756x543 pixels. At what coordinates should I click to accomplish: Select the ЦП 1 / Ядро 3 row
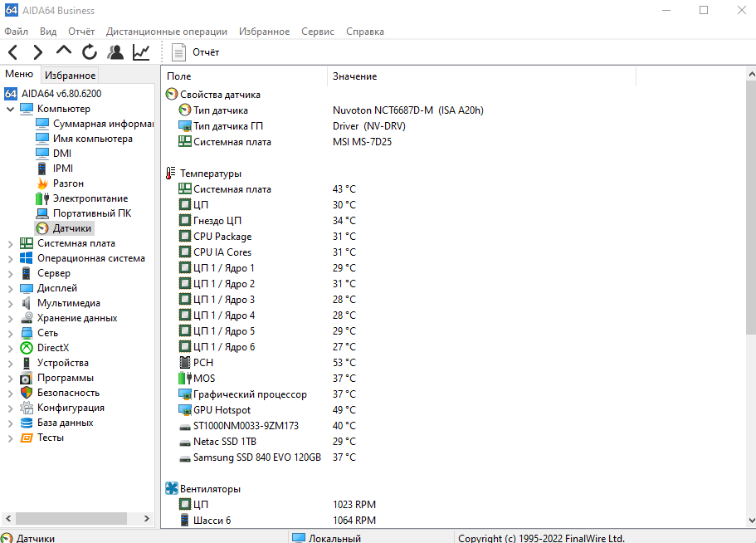click(x=266, y=300)
